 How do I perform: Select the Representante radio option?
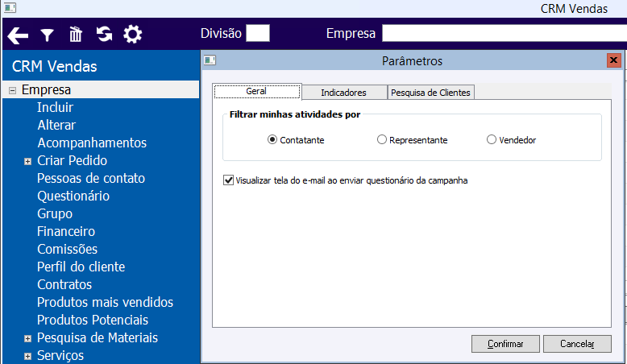coord(382,140)
